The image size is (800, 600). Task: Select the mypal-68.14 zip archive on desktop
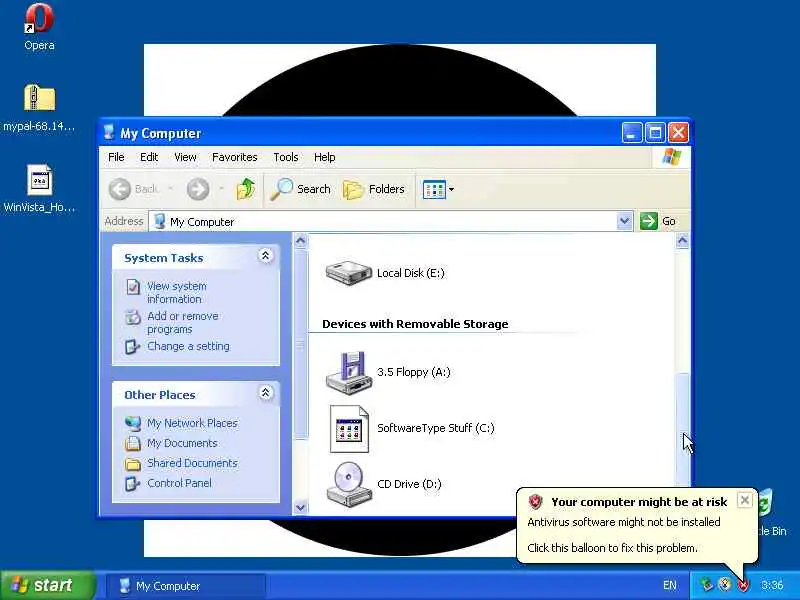click(x=39, y=108)
